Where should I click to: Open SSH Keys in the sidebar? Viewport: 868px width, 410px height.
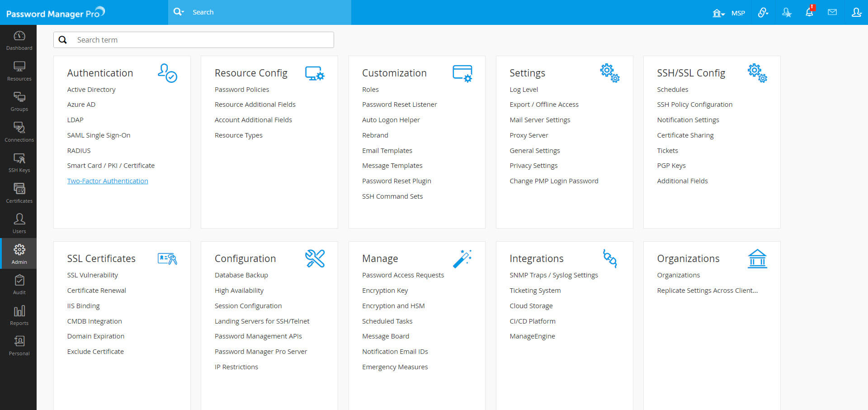tap(19, 162)
